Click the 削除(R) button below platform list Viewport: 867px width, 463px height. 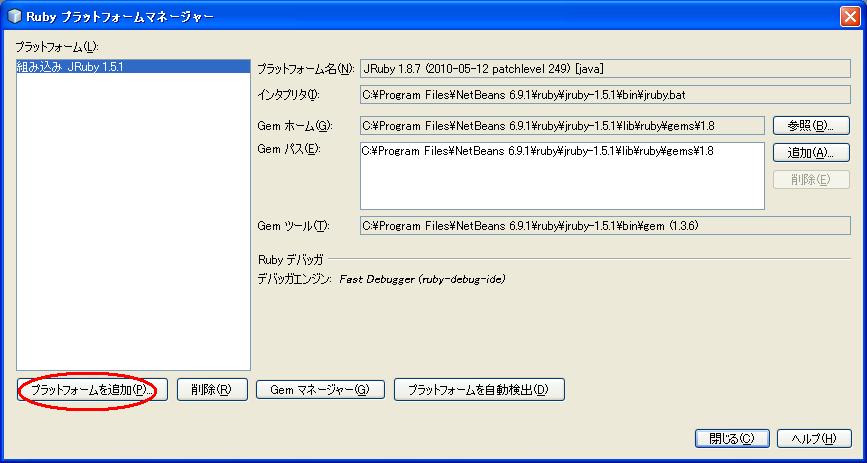(x=212, y=390)
